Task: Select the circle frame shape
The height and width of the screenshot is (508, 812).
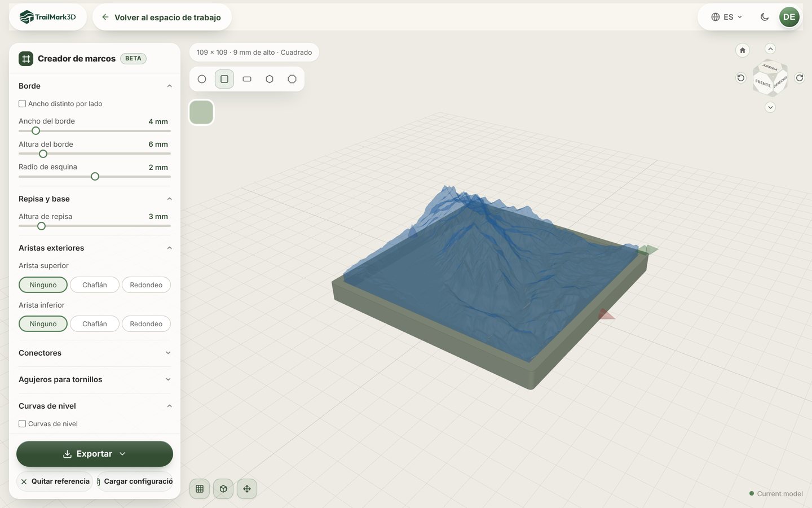Action: click(202, 79)
